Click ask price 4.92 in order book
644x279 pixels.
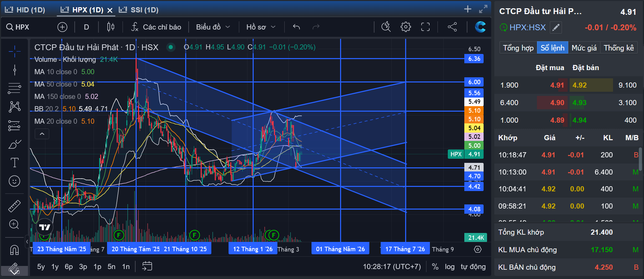click(580, 85)
